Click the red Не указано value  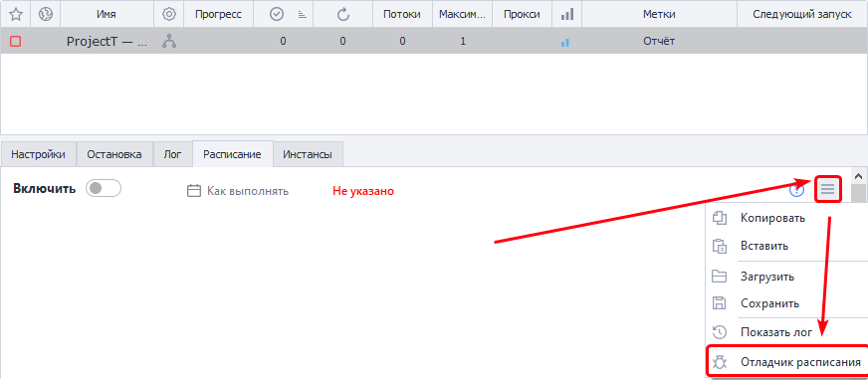[363, 191]
